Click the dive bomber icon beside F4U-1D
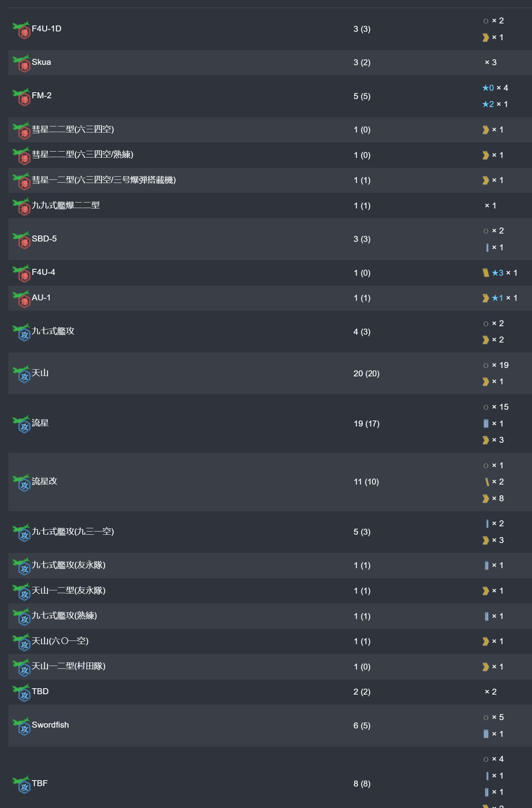The width and height of the screenshot is (532, 808). (21, 30)
